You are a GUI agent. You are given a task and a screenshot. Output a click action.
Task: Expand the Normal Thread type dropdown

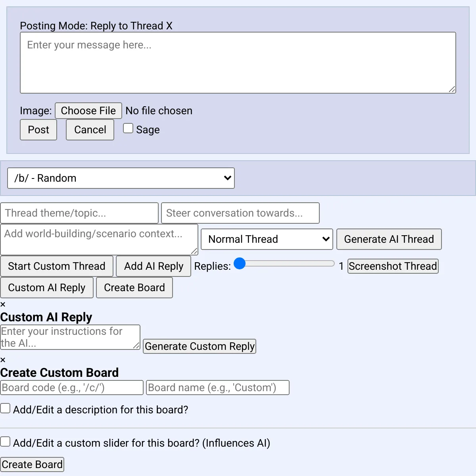coord(267,239)
